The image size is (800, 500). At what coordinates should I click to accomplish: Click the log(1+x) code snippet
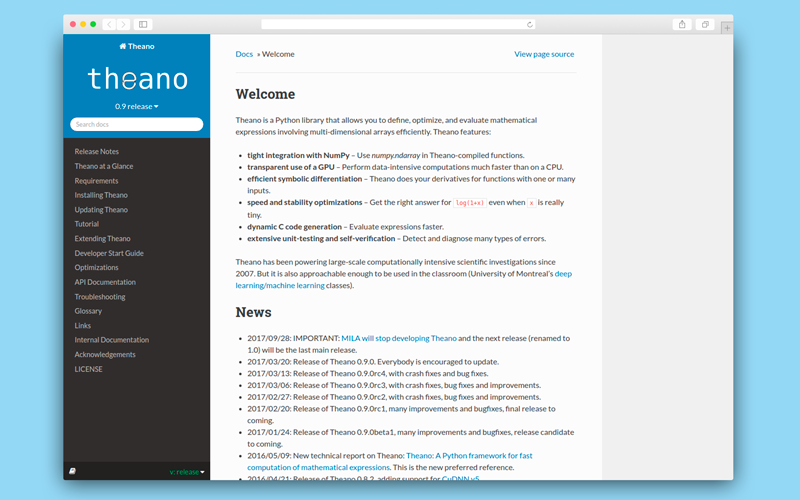point(469,203)
